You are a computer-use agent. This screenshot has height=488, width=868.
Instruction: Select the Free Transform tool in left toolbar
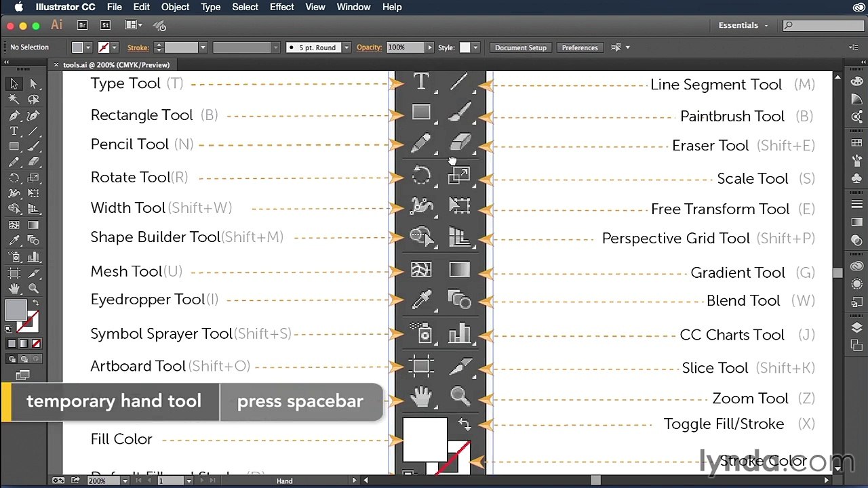tap(33, 194)
